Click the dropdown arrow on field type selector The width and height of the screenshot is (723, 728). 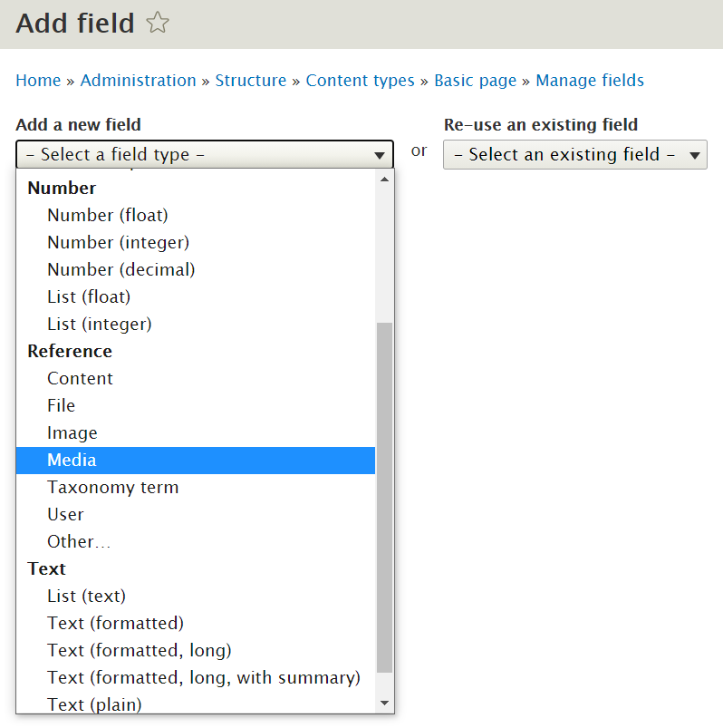point(380,155)
